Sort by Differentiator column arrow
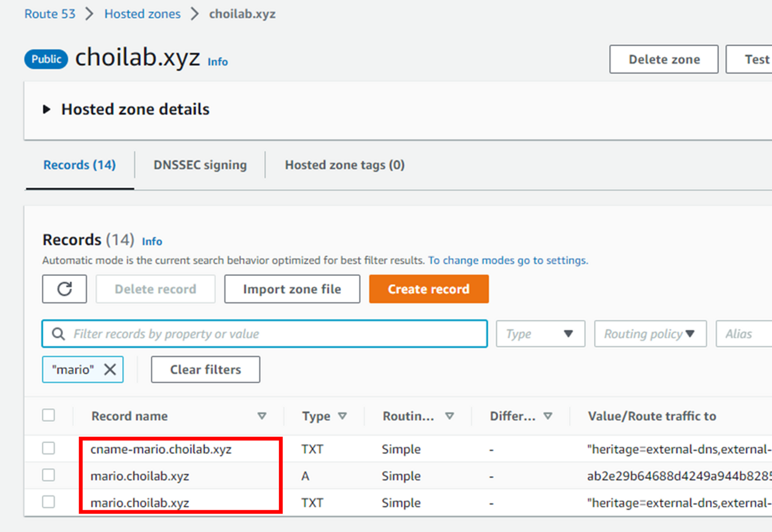The height and width of the screenshot is (532, 772). tap(548, 416)
